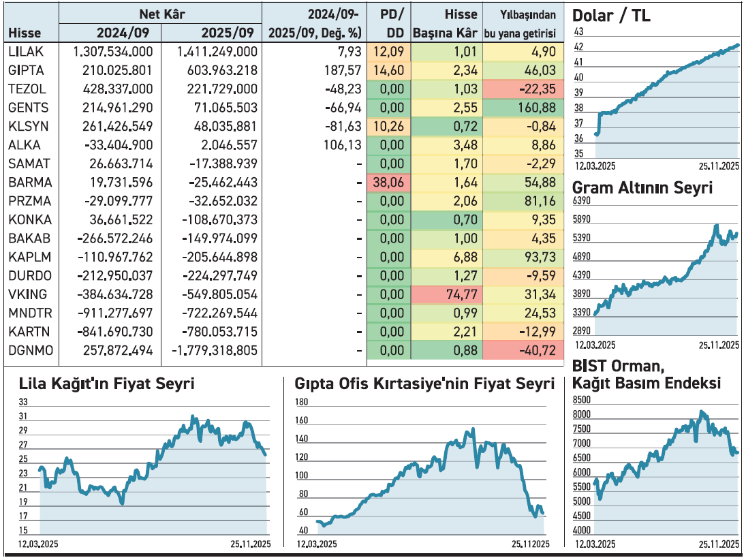Select the PD/DD column header
Viewport: 746px width, 560px height.
(389, 23)
